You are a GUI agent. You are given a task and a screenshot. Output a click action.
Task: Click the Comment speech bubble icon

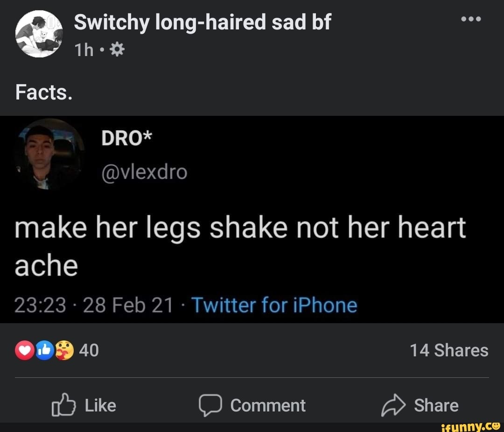pos(211,405)
